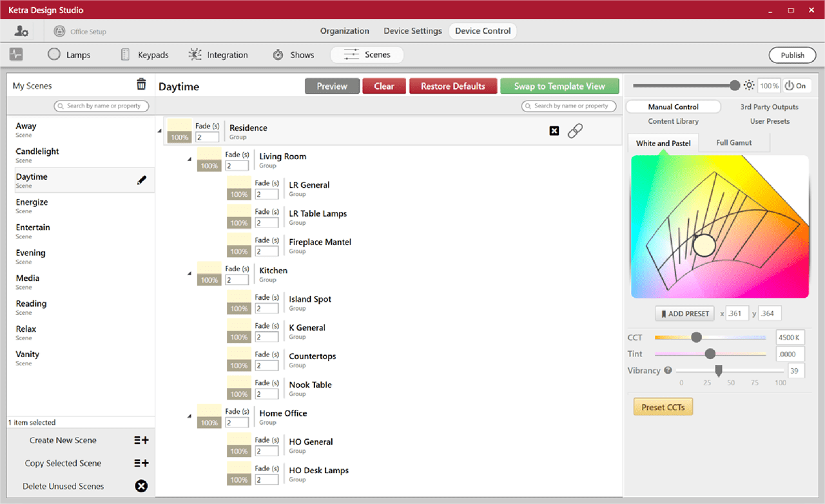Screen dimensions: 825x504
Task: Click the black X icon on Residence row
Action: point(554,131)
